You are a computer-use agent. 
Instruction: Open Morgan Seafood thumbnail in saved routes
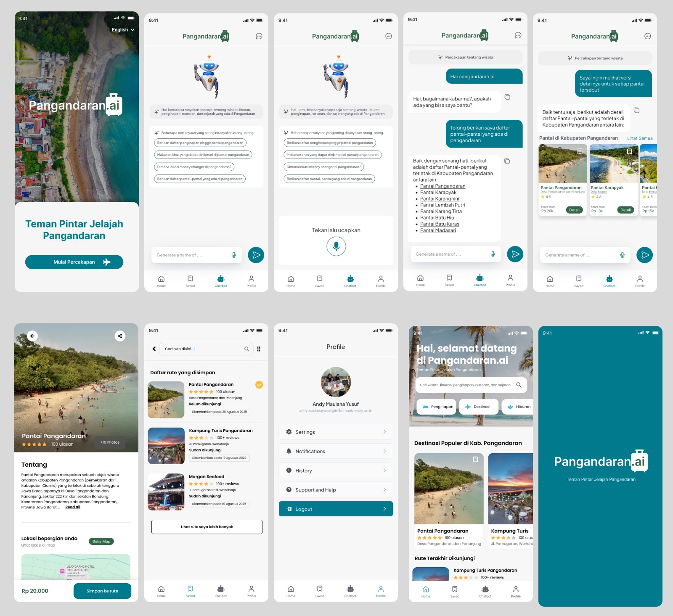point(166,492)
